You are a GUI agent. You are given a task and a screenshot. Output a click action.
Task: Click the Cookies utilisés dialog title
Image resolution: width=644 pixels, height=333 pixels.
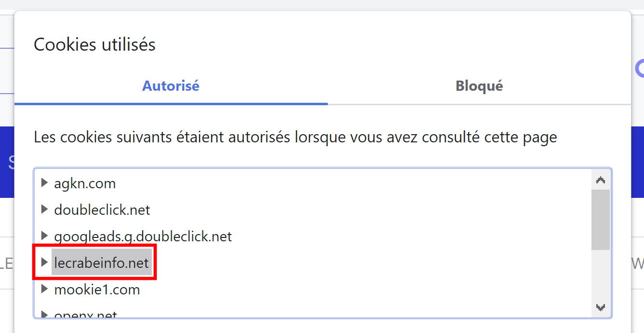point(94,45)
